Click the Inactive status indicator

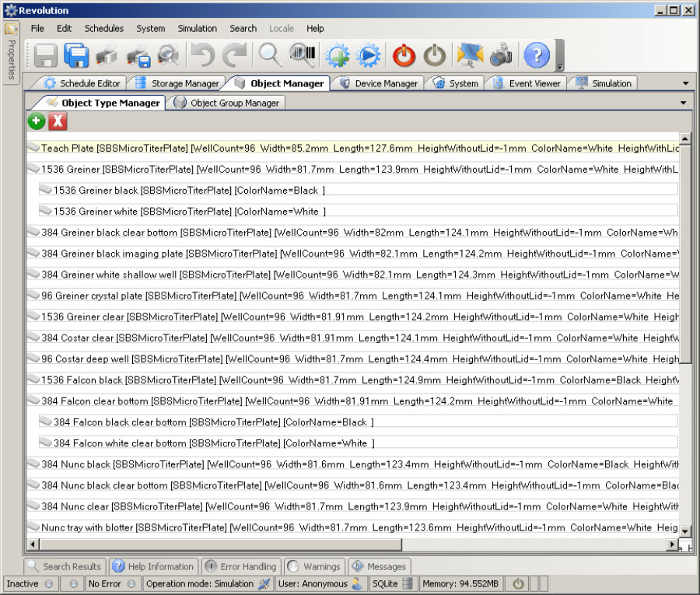tap(30, 583)
